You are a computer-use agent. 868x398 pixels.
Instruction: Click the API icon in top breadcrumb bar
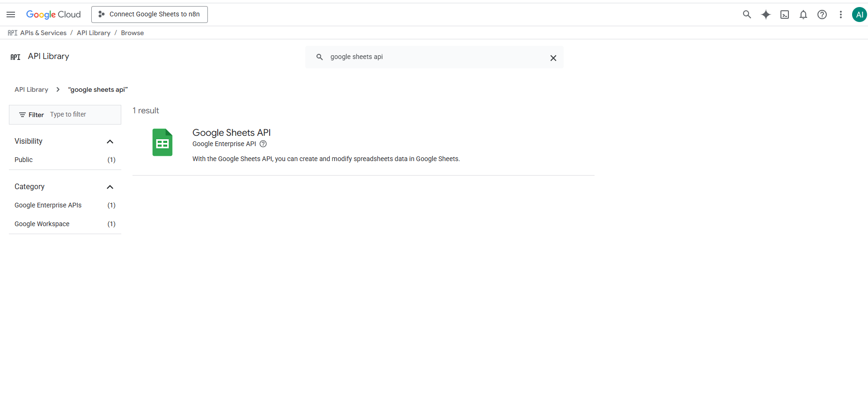pyautogui.click(x=13, y=33)
